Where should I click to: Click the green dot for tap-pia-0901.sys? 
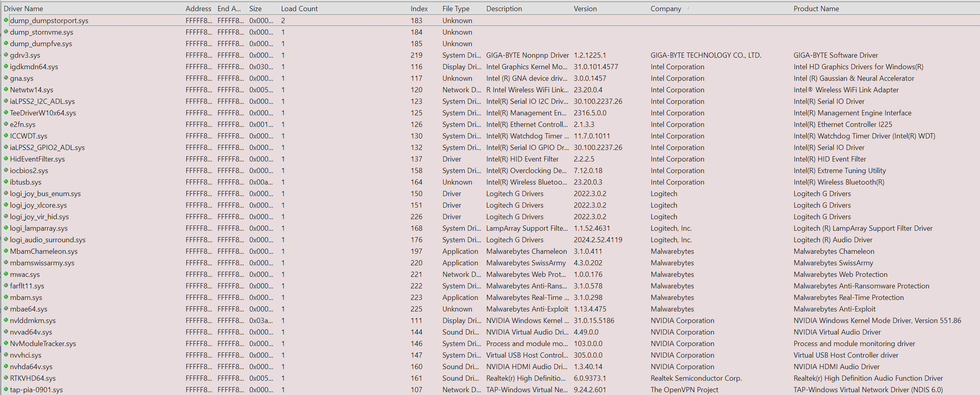(6, 389)
